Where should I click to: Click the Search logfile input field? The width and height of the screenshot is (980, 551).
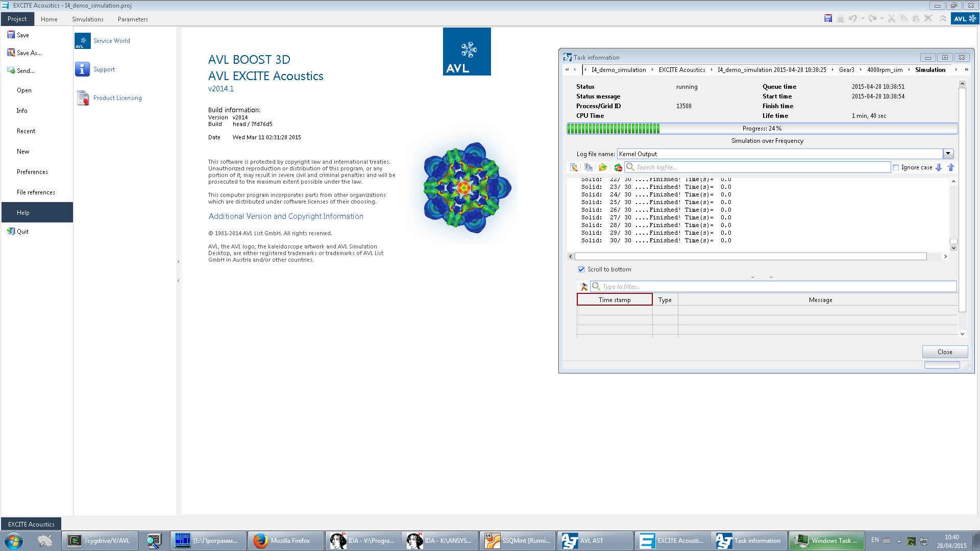758,167
